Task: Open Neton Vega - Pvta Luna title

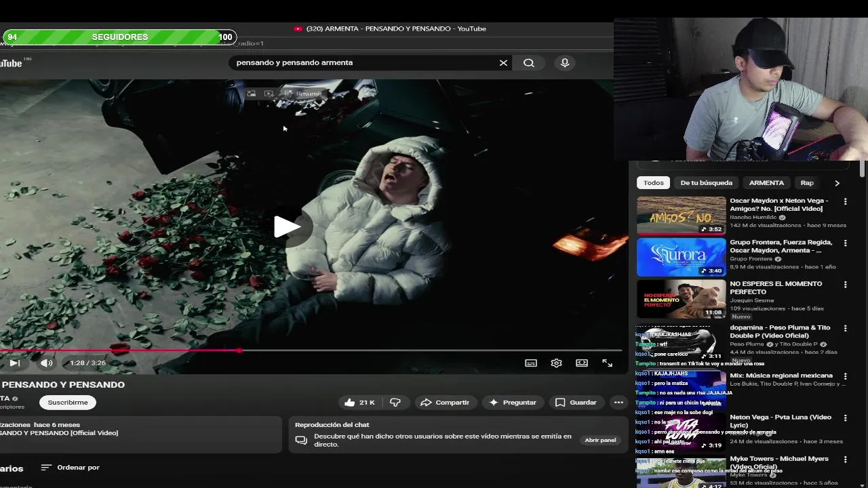Action: [781, 421]
